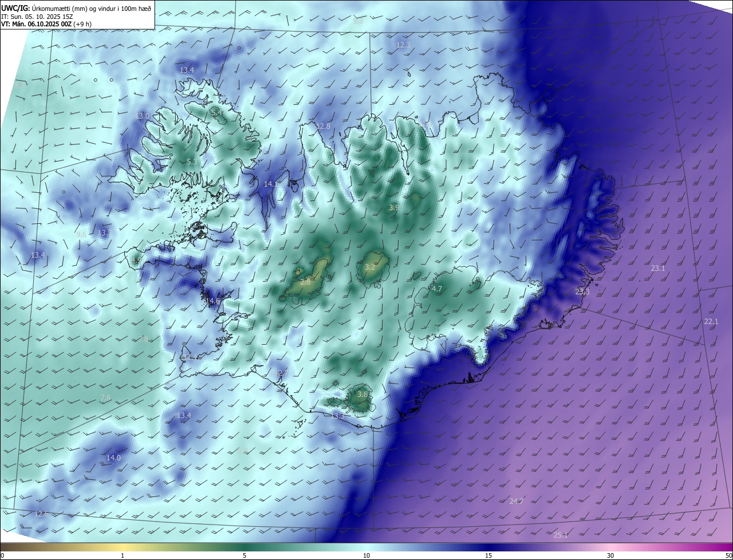Click the 12.6 value label
This screenshot has width=733, height=560.
41,514
